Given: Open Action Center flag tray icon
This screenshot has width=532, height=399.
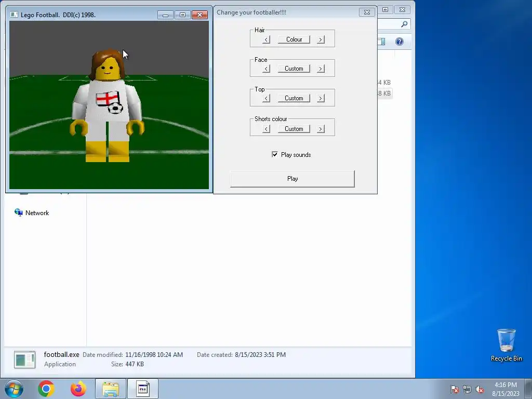Looking at the screenshot, I should [455, 390].
